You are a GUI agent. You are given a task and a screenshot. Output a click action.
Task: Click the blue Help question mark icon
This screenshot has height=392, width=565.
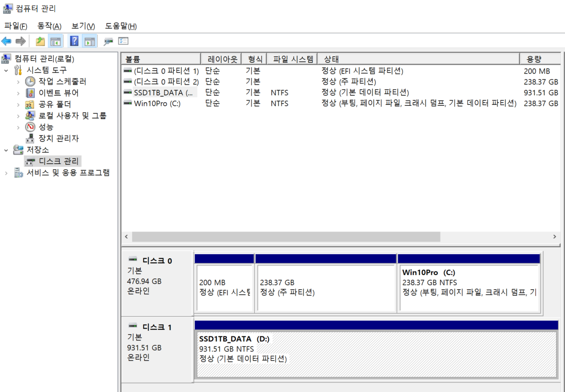coord(74,41)
